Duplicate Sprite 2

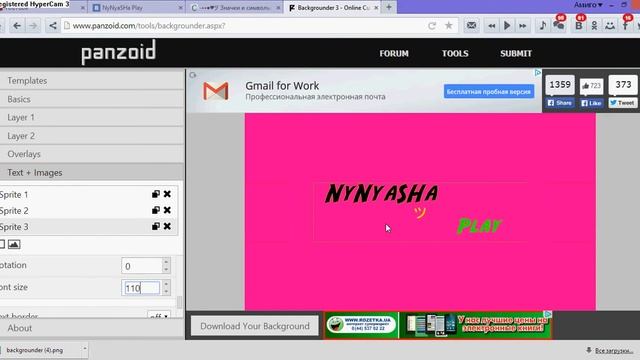(x=156, y=210)
